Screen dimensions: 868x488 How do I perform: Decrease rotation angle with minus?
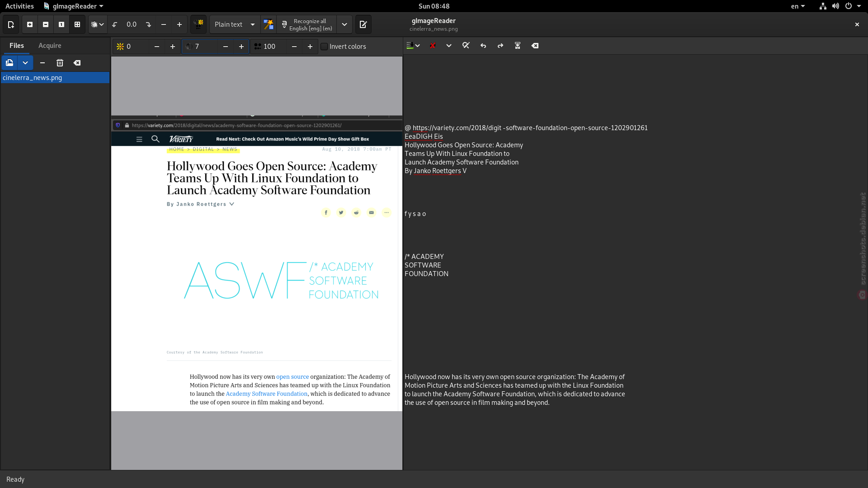pyautogui.click(x=164, y=24)
